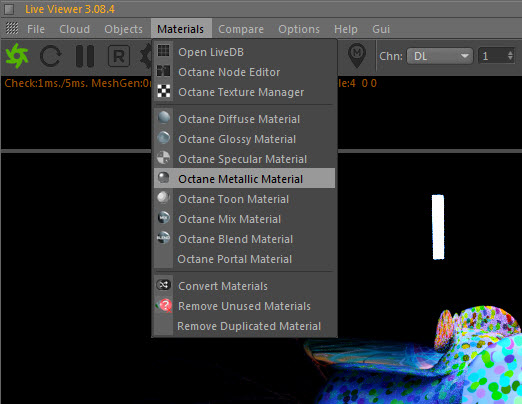Open the Options menu
522x404 pixels.
coord(299,29)
